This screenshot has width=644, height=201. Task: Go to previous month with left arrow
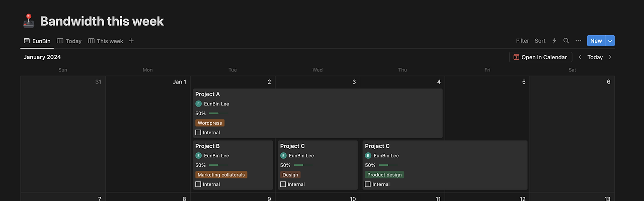[580, 57]
